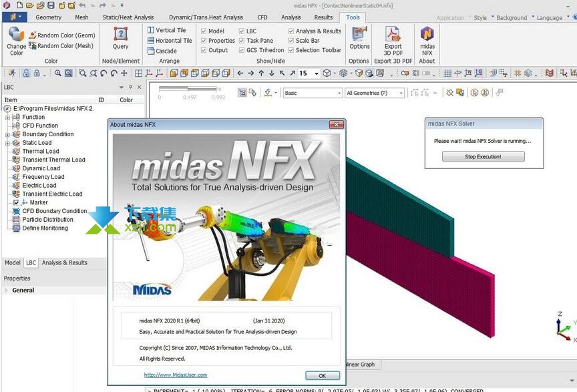Image resolution: width=577 pixels, height=392 pixels.
Task: Open the application menu button dropdown
Action: point(14,17)
